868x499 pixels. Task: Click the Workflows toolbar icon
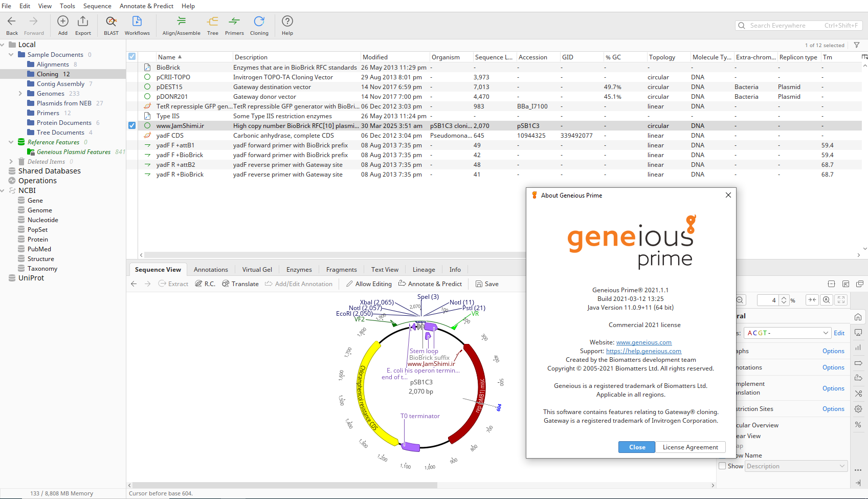pos(137,25)
